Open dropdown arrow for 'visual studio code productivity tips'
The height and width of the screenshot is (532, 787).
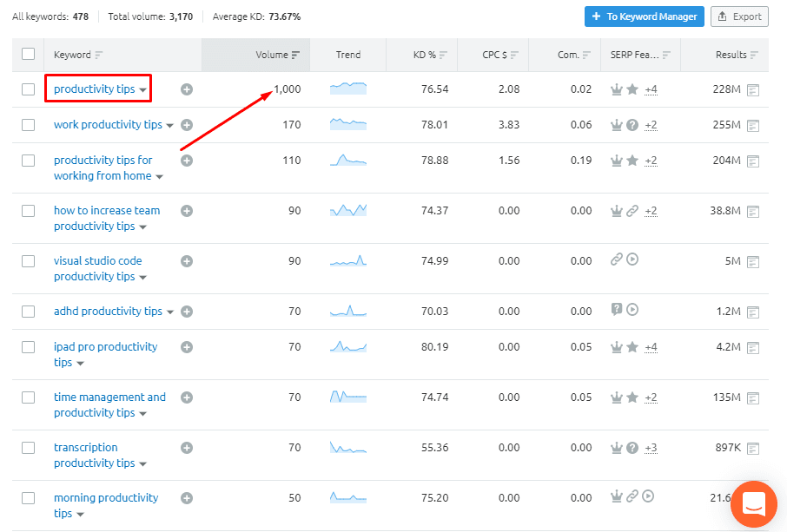(143, 278)
